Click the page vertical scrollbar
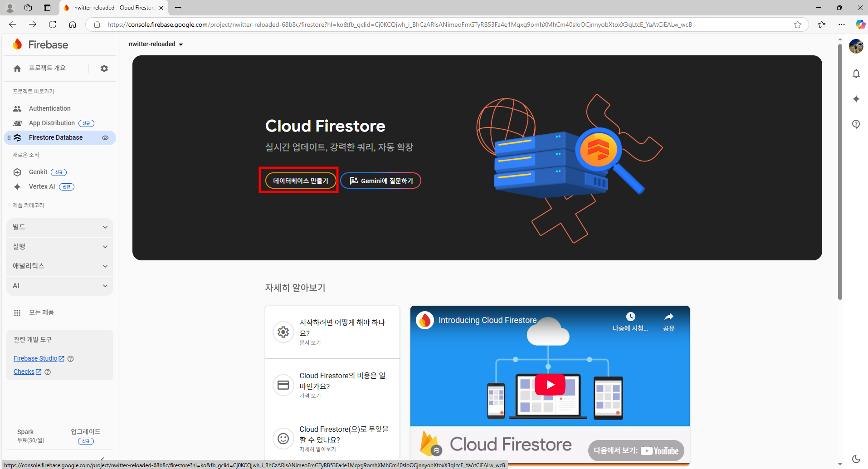868x469 pixels. coord(840,172)
